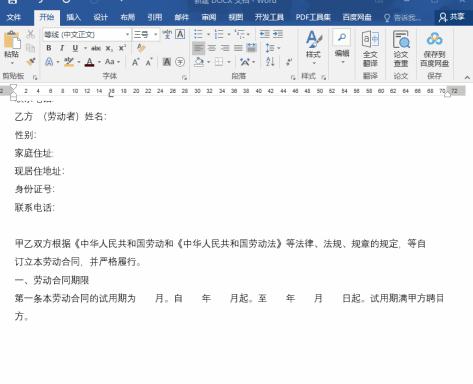
Task: Click 保存到百度网盘 cloud save icon
Action: coord(434,49)
